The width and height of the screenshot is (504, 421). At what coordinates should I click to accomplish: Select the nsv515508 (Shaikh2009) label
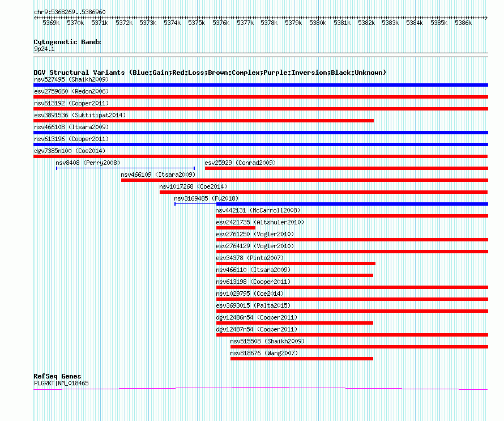(267, 341)
